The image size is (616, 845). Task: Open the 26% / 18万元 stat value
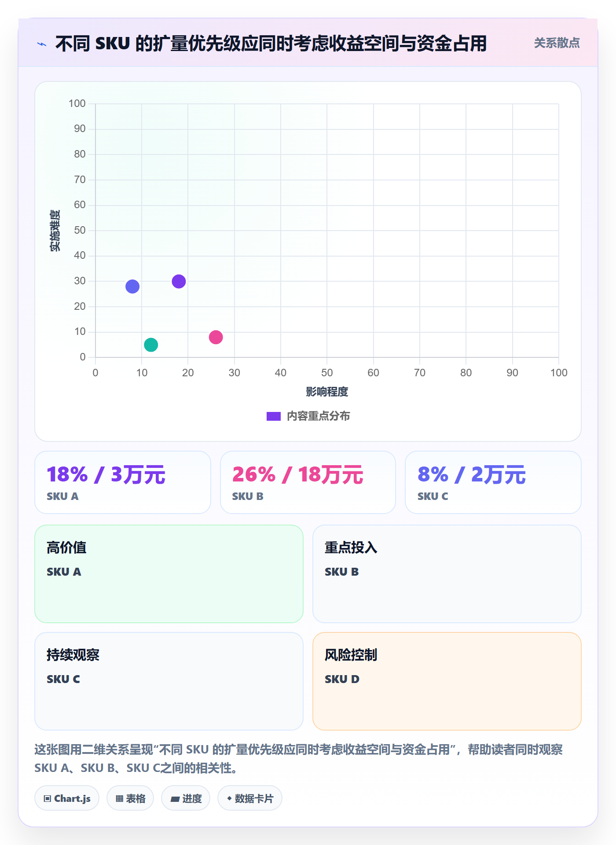(298, 474)
